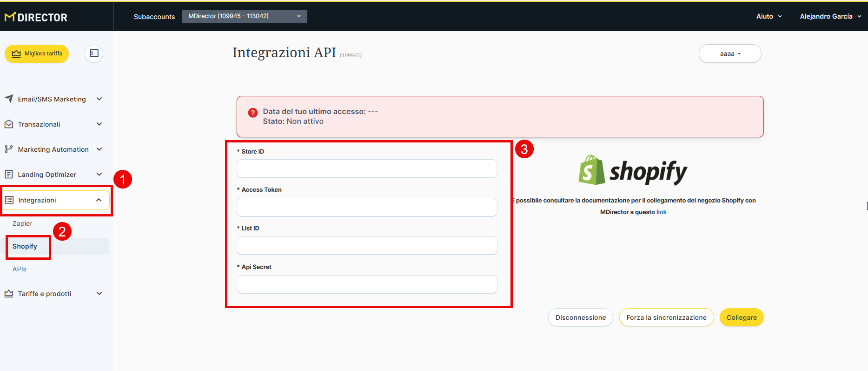
Task: Click the Landing Optimizer page icon
Action: 9,174
